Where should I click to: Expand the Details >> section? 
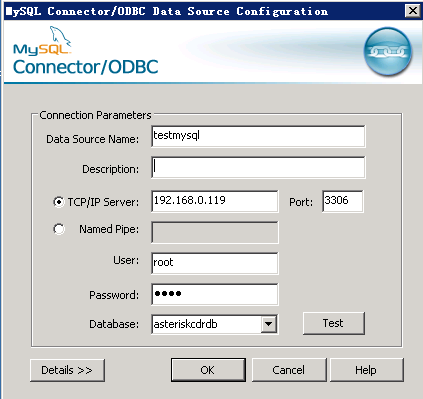(67, 370)
